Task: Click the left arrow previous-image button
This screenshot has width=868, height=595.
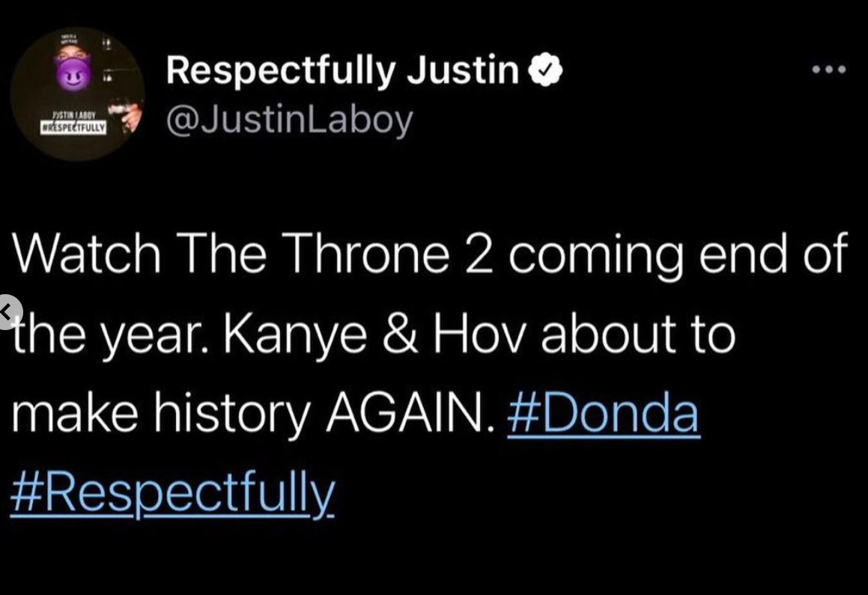Action: click(9, 311)
